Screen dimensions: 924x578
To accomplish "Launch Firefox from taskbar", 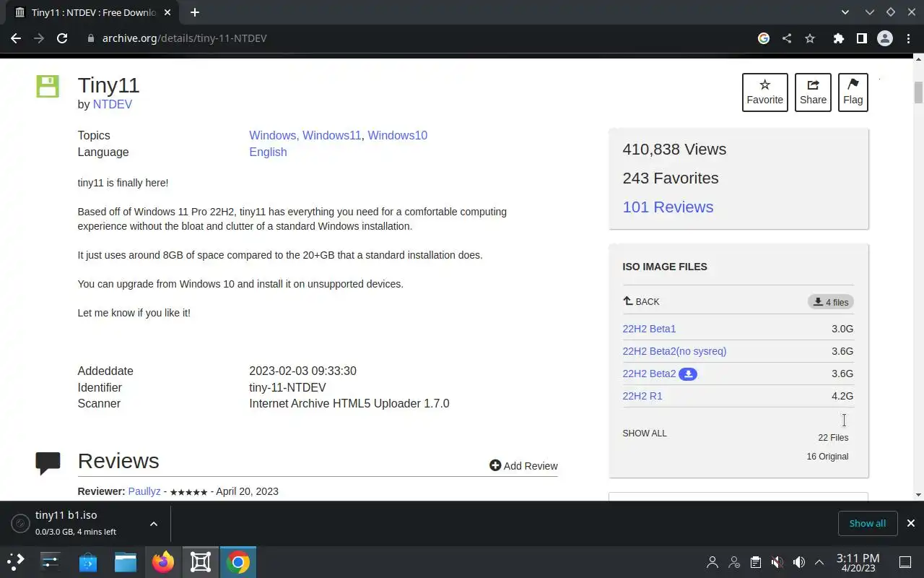I will tap(163, 561).
